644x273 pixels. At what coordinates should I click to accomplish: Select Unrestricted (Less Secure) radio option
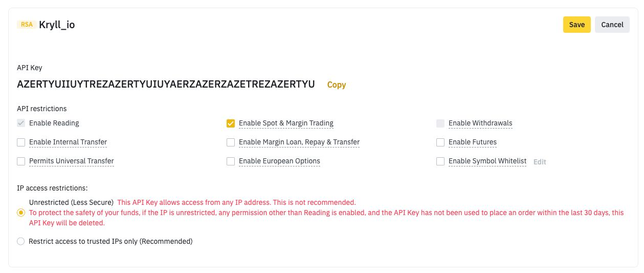(21, 213)
